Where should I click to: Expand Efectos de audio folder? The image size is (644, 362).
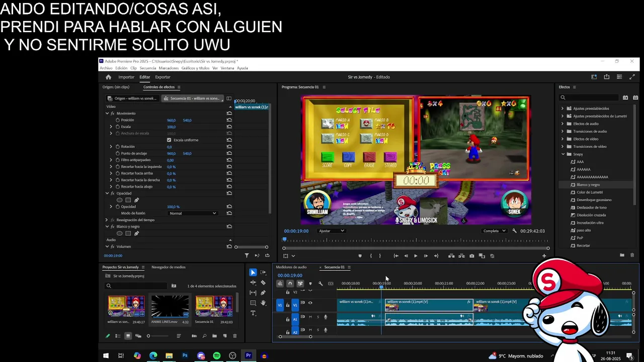click(x=562, y=124)
